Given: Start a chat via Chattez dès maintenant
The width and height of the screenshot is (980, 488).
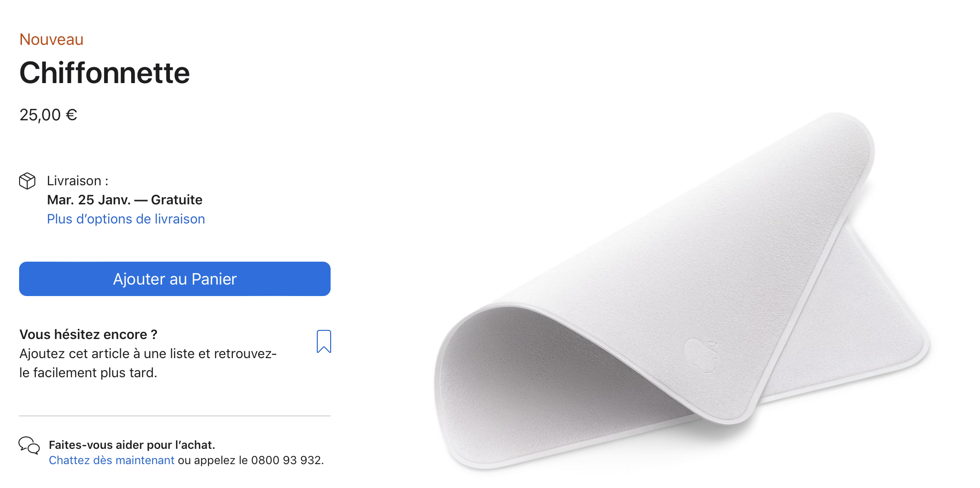Looking at the screenshot, I should 112,460.
